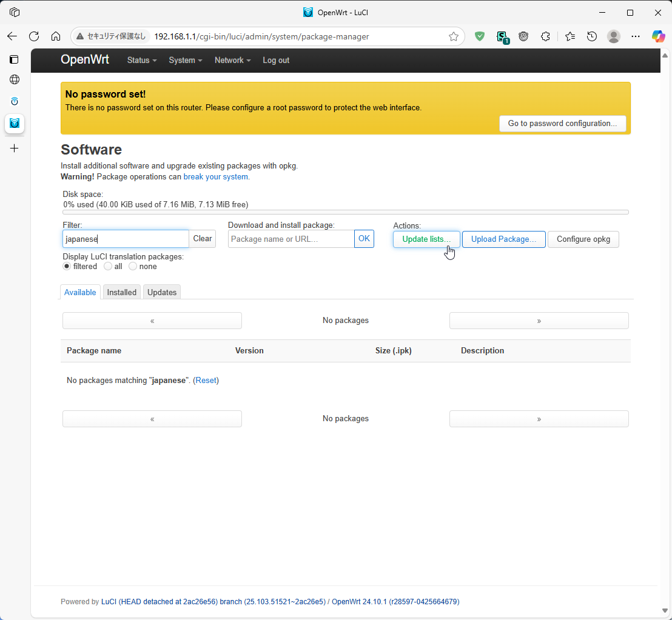Reload the page with the refresh icon
This screenshot has width=672, height=620.
point(34,36)
